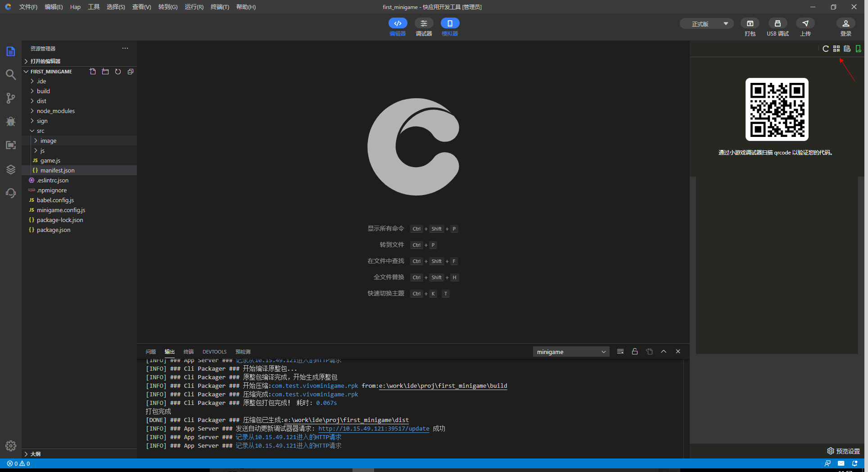Image resolution: width=868 pixels, height=472 pixels.
Task: Expand the js folder under src
Action: 79,151
